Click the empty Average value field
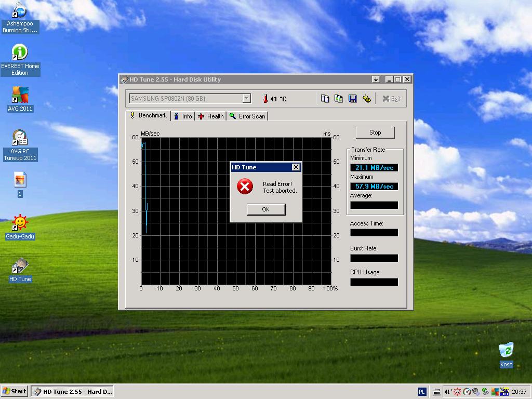Screen dimensions: 532x399 (x=374, y=205)
